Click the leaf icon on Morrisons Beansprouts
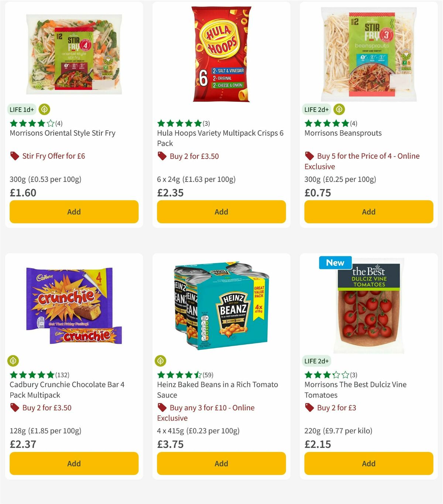This screenshot has width=443, height=504. (339, 110)
